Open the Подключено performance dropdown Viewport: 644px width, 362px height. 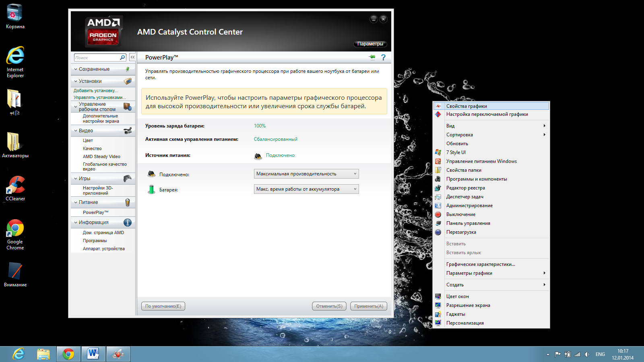click(306, 174)
